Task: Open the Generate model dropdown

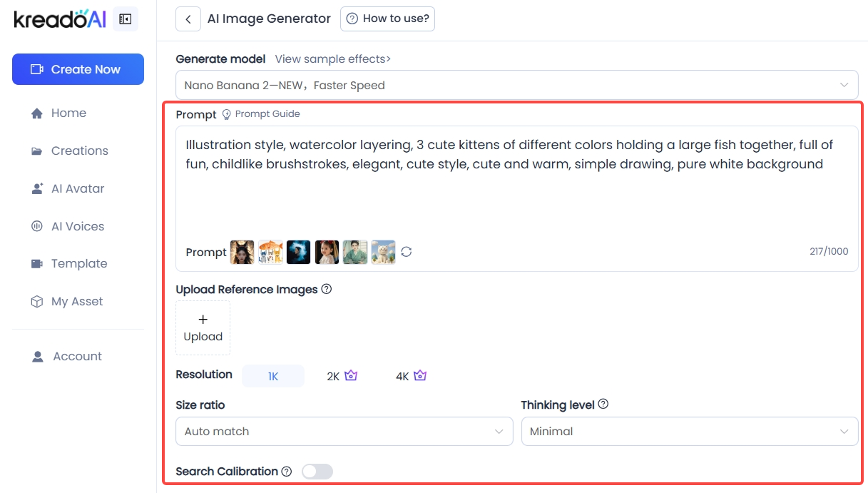Action: click(x=516, y=86)
